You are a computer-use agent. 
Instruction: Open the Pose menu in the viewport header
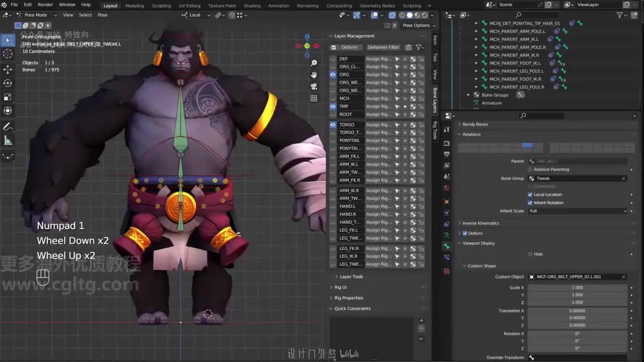(x=102, y=15)
